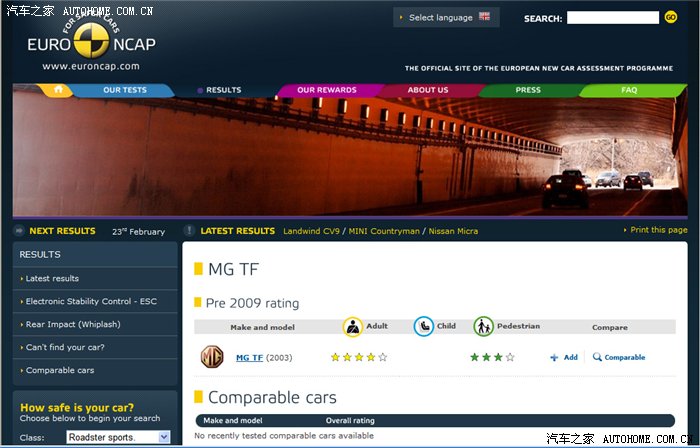
Task: Open the Select language dropdown
Action: click(x=445, y=17)
